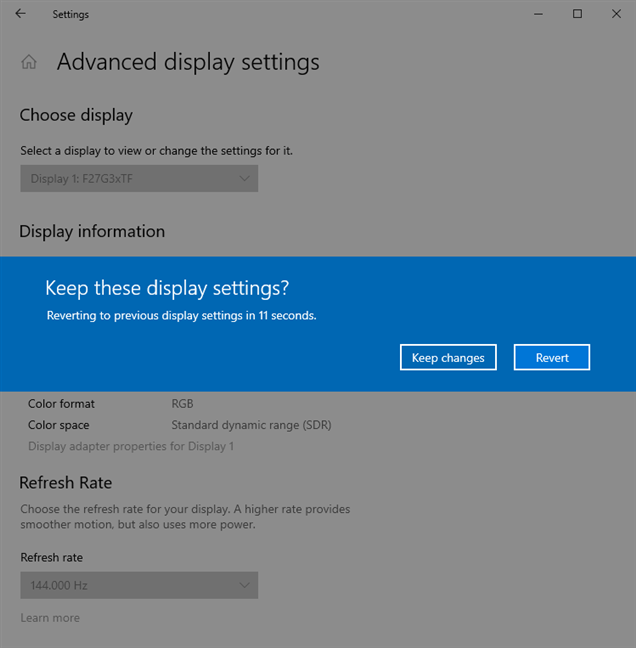This screenshot has width=636, height=648.
Task: Minimize the Settings window
Action: [531, 14]
